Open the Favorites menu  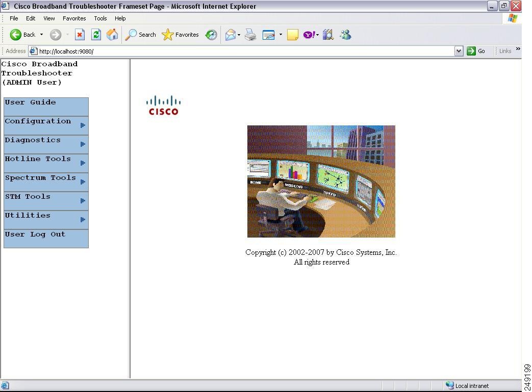[74, 18]
